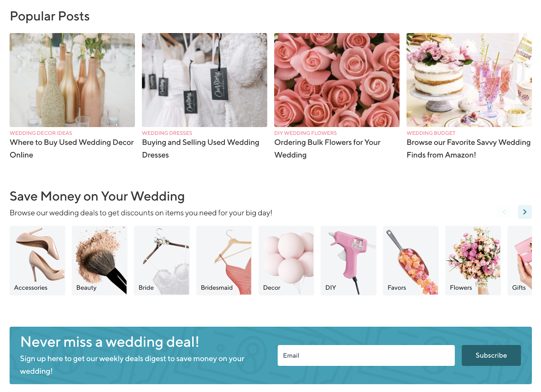Image resolution: width=541 pixels, height=392 pixels.
Task: Click the Email input field
Action: pos(366,356)
